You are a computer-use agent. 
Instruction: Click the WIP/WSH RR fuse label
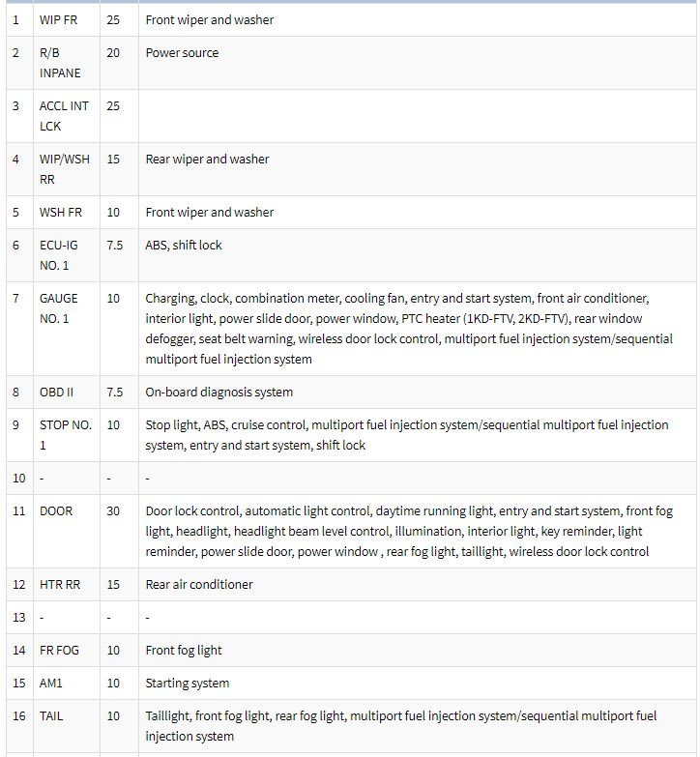click(x=64, y=169)
